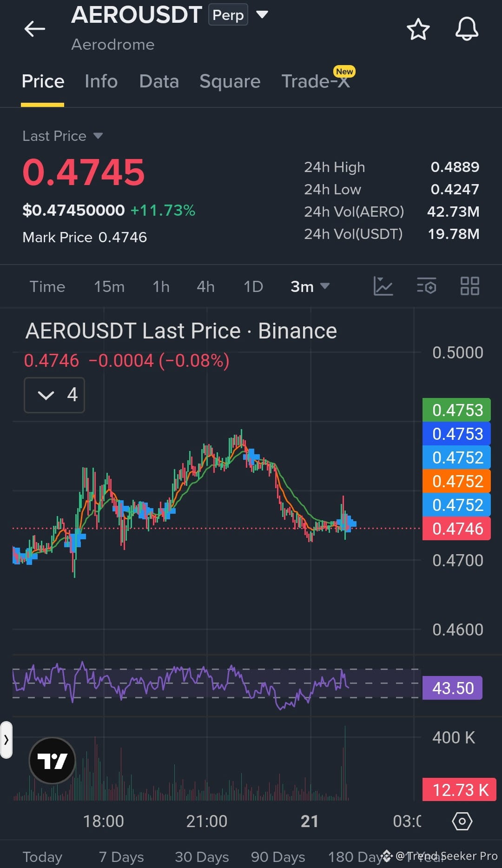Viewport: 502px width, 868px height.
Task: Tap the 24h Low value 0.4247
Action: [455, 189]
